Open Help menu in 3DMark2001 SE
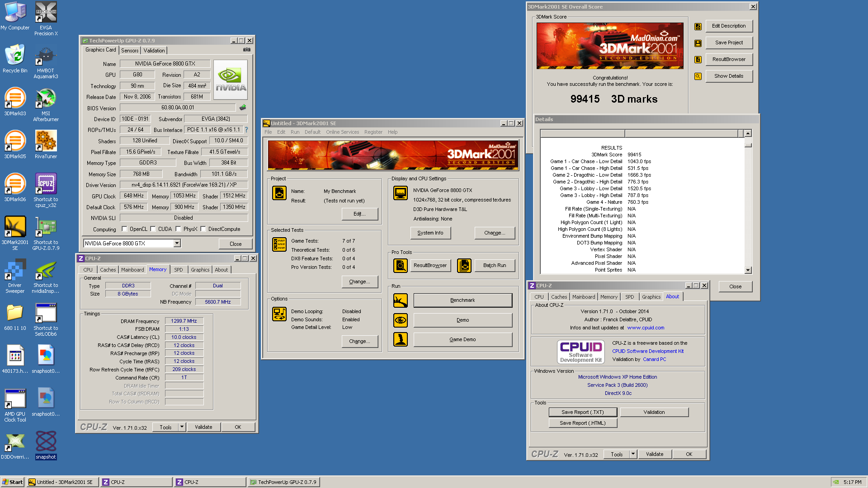Screen dimensions: 868x488 coord(392,132)
